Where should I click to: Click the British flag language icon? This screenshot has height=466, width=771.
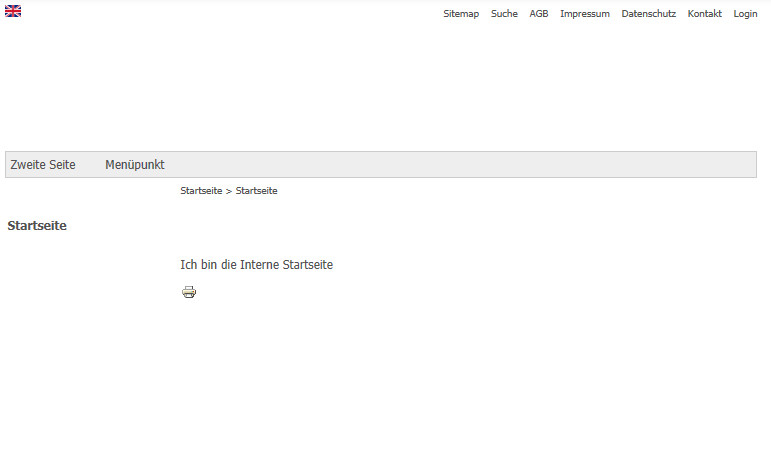[13, 11]
